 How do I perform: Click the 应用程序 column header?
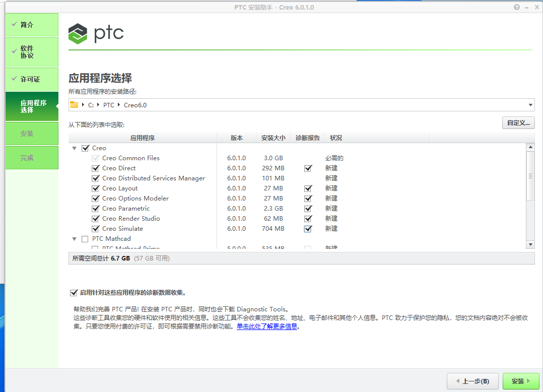[x=143, y=138]
